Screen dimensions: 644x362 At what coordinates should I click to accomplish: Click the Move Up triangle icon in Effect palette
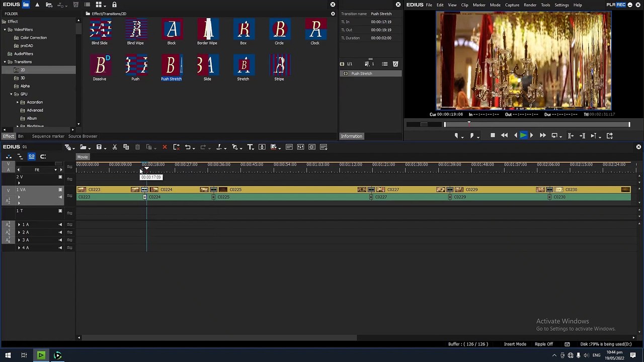(x=37, y=5)
